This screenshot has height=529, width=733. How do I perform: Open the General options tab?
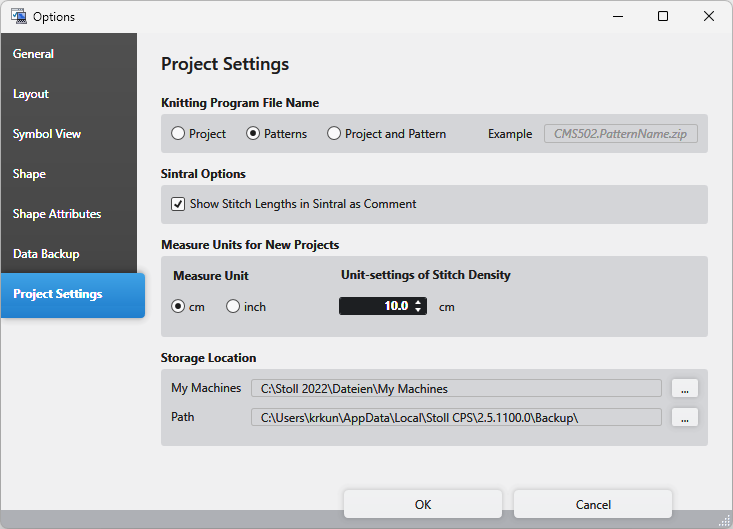34,54
